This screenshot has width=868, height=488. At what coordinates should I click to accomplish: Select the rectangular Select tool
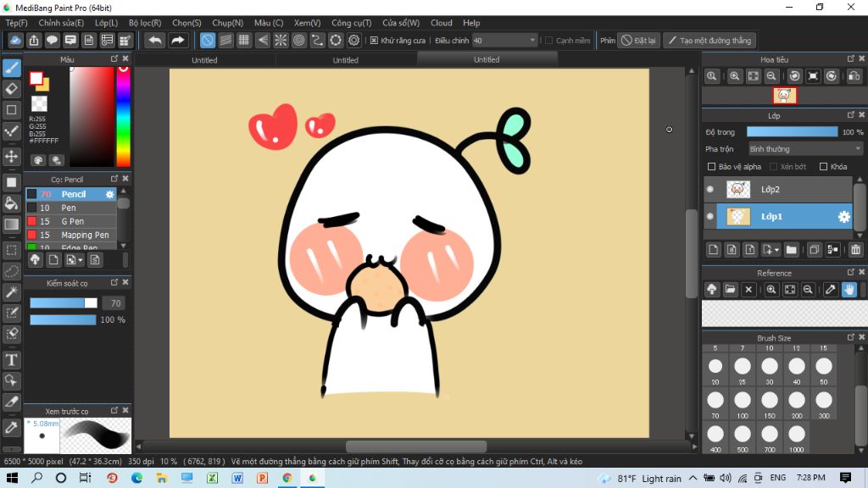pos(12,250)
